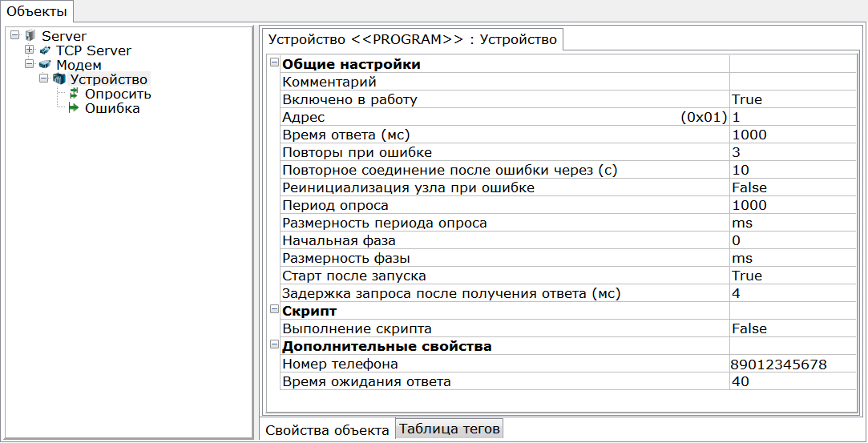Click the Включено в работу property name

(349, 100)
